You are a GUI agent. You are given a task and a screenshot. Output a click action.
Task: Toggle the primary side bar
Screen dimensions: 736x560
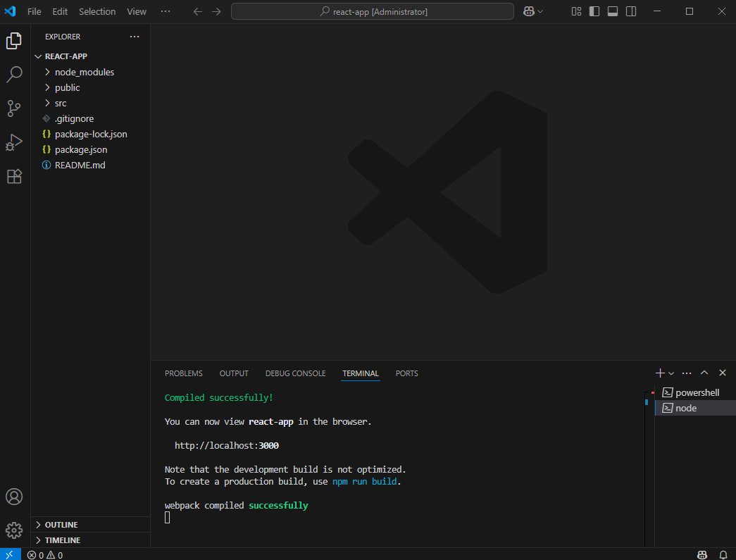(x=594, y=11)
